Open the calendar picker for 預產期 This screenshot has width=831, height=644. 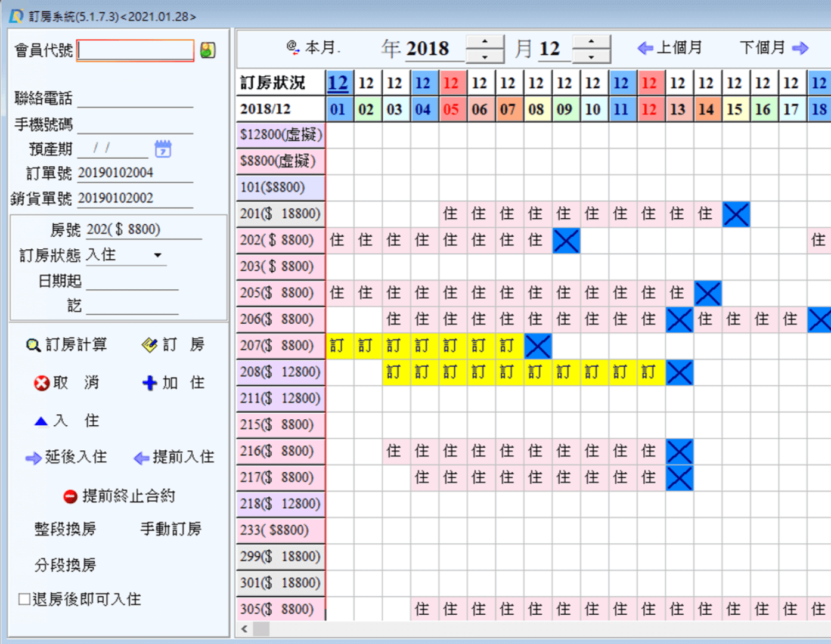(163, 148)
